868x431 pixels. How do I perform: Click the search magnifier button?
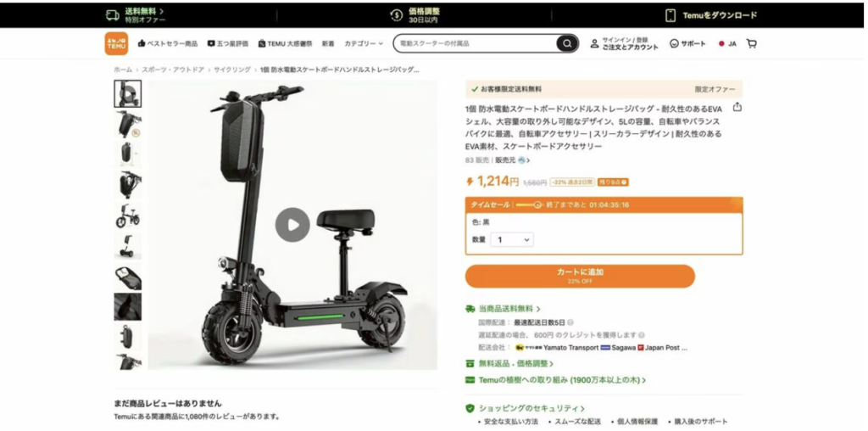566,43
